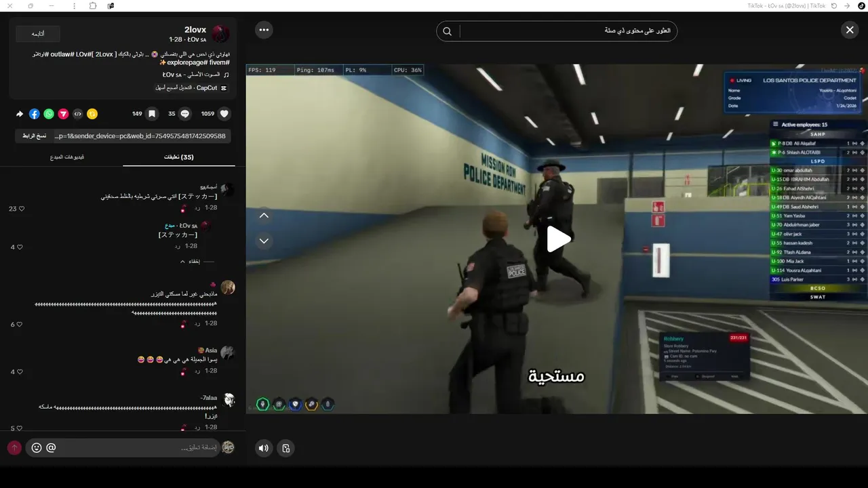Get the embed code via the code icon
This screenshot has width=868, height=488.
click(x=77, y=114)
